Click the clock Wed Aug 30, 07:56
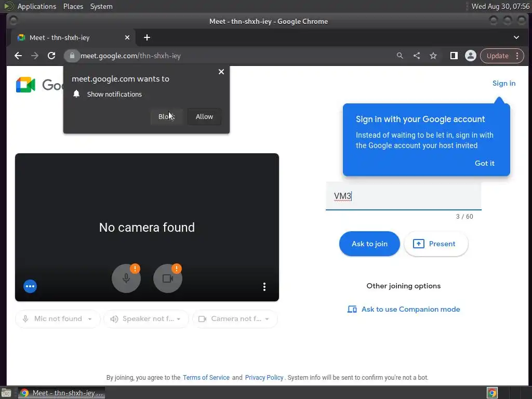This screenshot has width=532, height=399. click(x=500, y=6)
